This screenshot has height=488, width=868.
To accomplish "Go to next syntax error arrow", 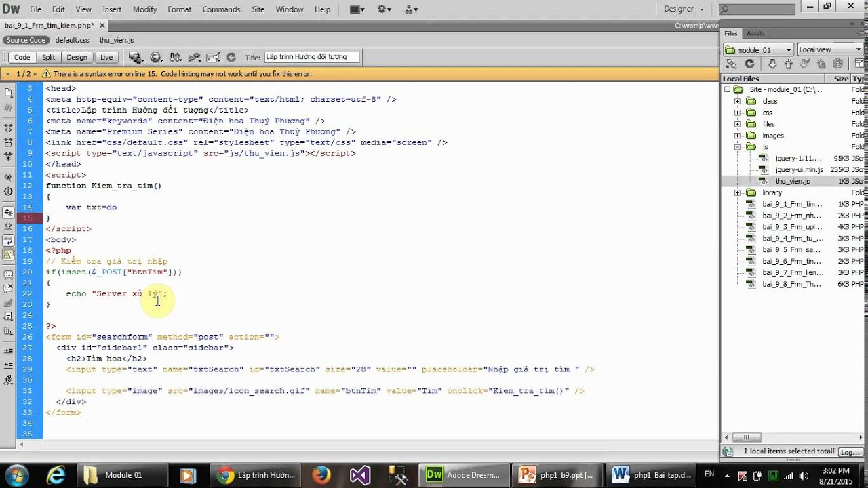I will click(x=35, y=73).
